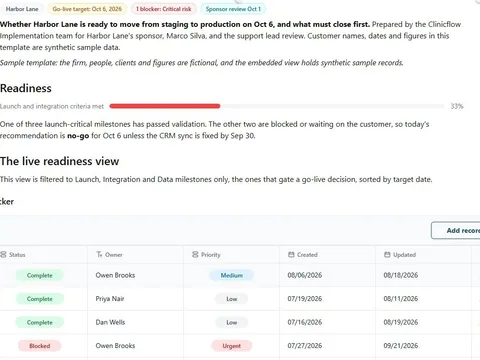Click the Complete status in Dan Wells row

tap(40, 322)
